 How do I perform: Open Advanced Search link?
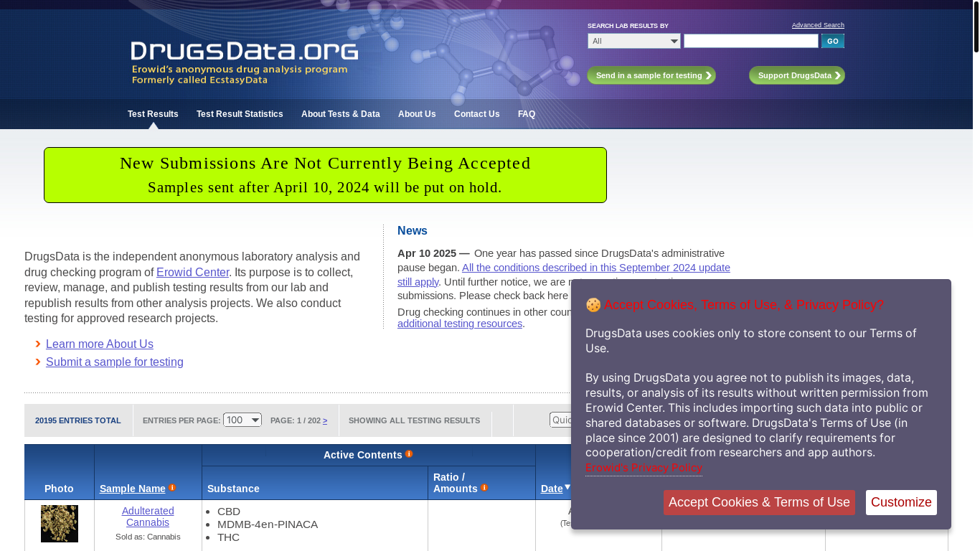pyautogui.click(x=818, y=25)
